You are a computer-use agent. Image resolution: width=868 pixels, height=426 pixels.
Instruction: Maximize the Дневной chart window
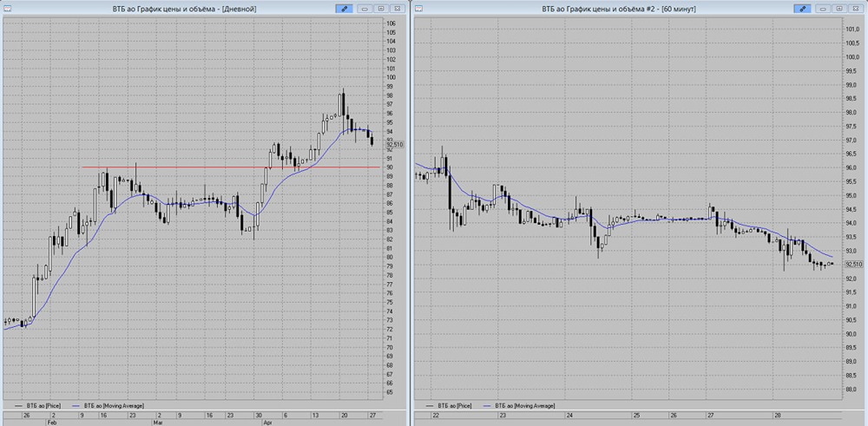click(x=381, y=9)
